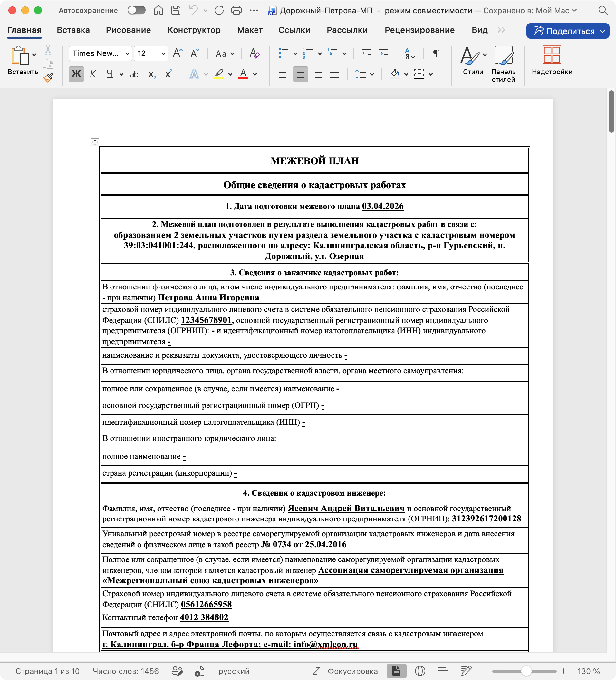Open the search magnifier icon
Screen dimensions: 616x680
click(603, 10)
